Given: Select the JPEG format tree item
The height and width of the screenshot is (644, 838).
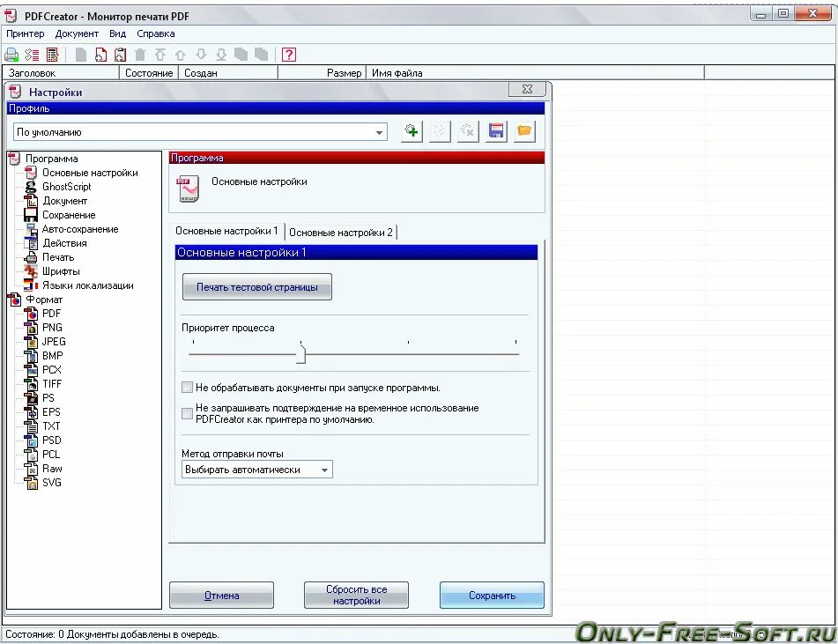Looking at the screenshot, I should coord(54,342).
